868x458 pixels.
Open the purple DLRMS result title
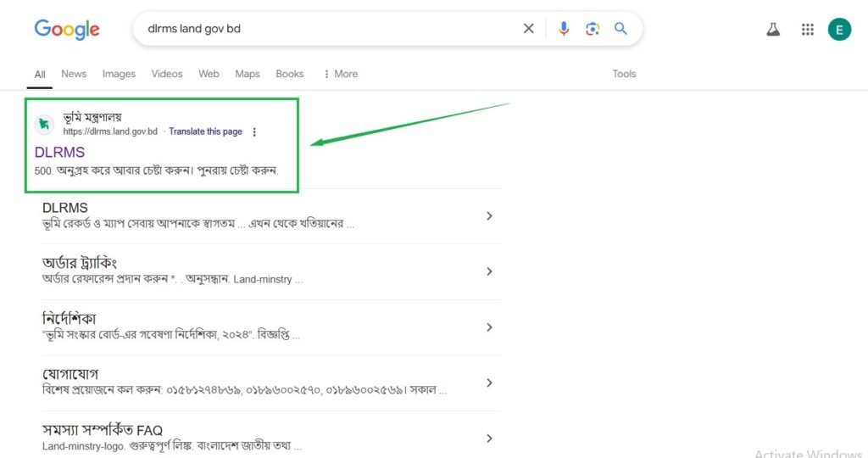point(60,153)
